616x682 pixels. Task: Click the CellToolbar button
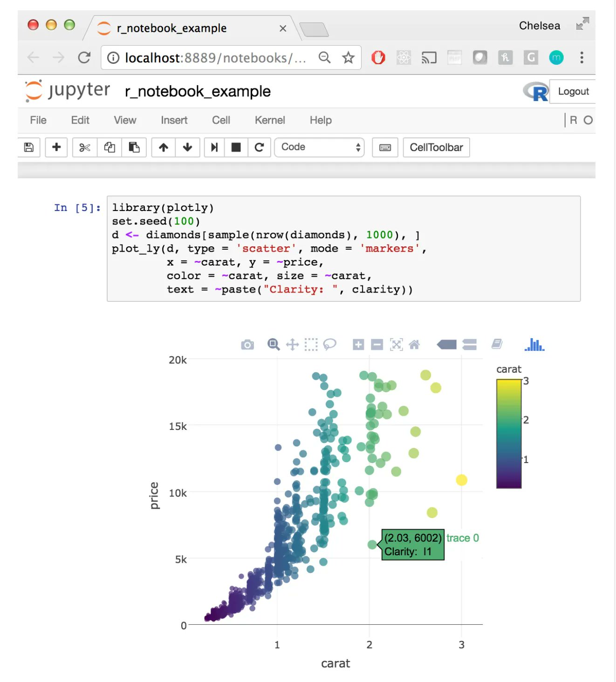tap(436, 148)
